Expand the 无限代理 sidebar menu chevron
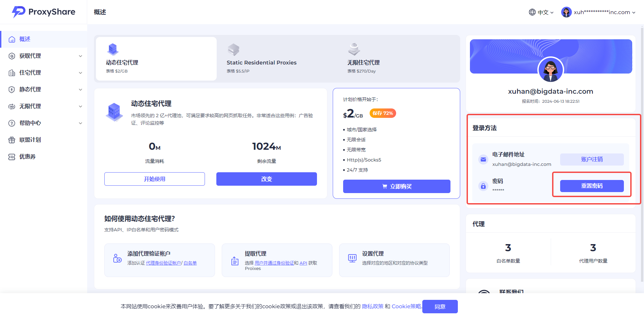 coord(80,106)
